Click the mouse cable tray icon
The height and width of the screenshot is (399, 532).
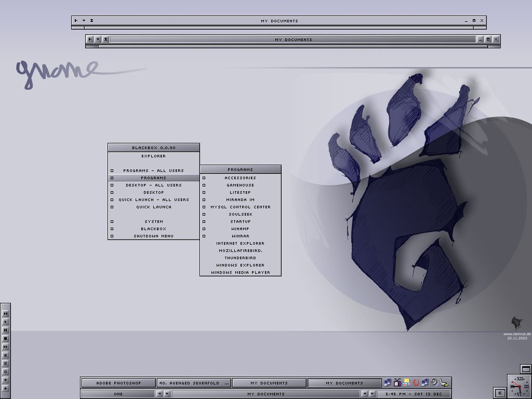point(444,383)
